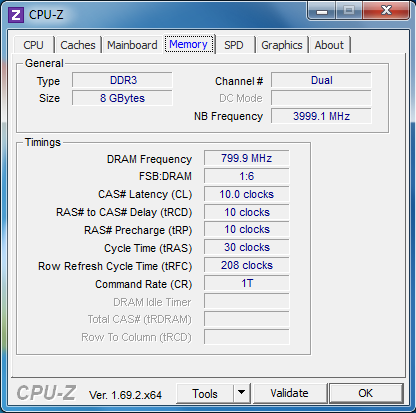
Task: Select the Mainboard tab
Action: [132, 45]
